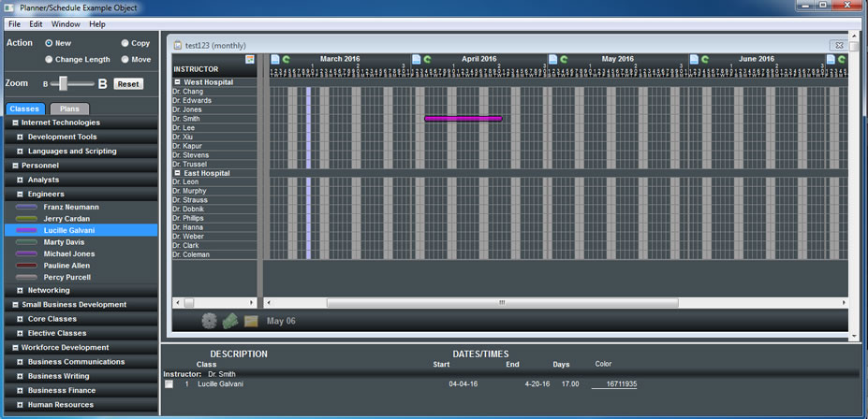
Task: Select the New action radio button
Action: point(50,43)
